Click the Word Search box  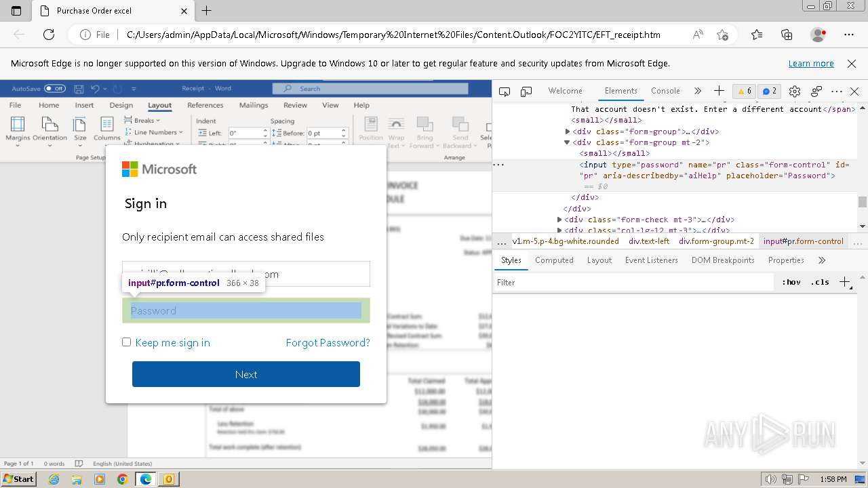coord(370,89)
